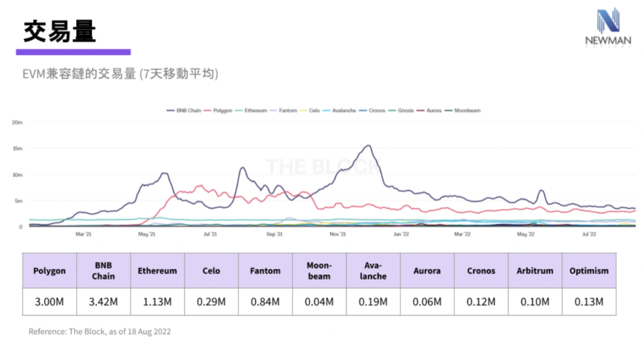This screenshot has height=343, width=644.
Task: Click the Jul '21 x-axis label
Action: pos(210,234)
